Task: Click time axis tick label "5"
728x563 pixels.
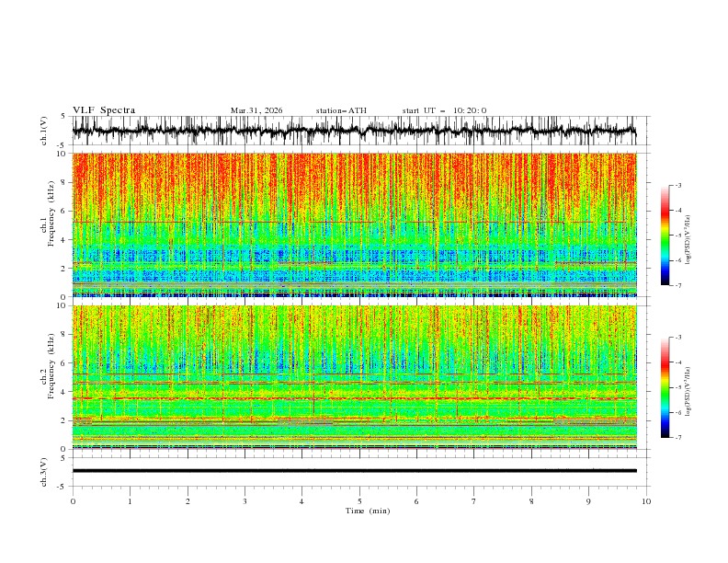Action: point(359,501)
